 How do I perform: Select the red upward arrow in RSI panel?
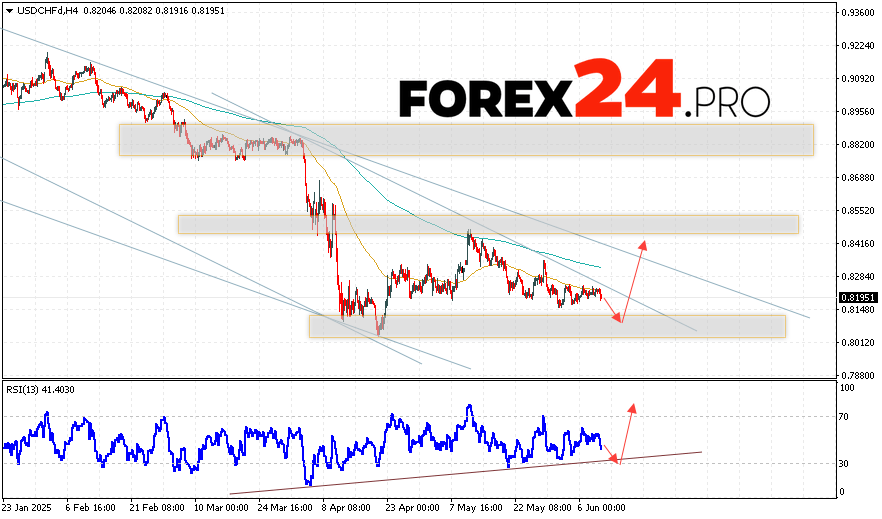click(626, 432)
